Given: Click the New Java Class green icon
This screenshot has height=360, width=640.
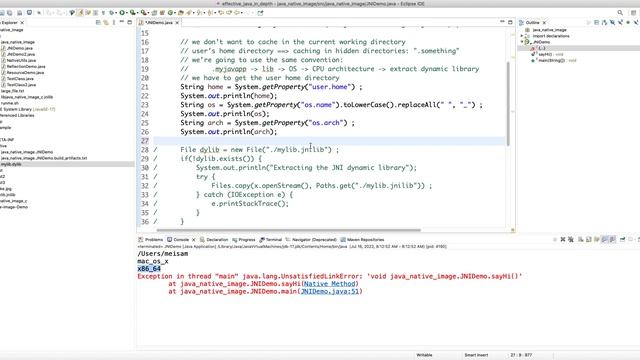Looking at the screenshot, I should tap(170, 13).
